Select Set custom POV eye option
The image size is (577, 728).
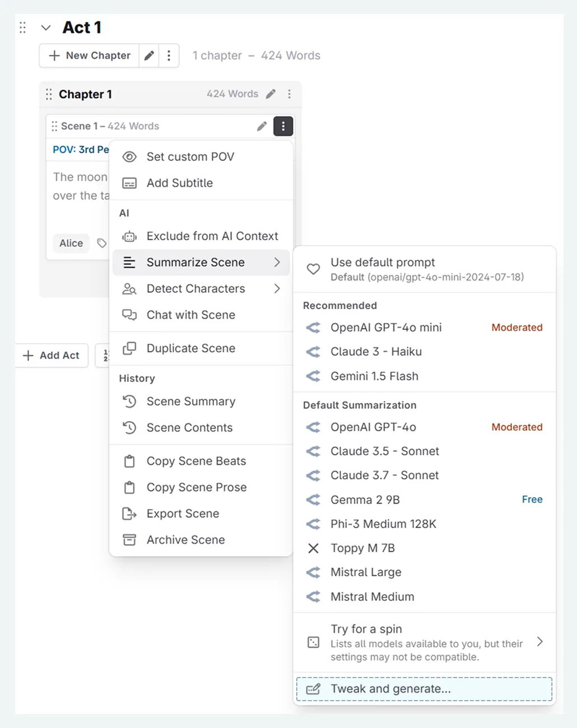click(x=190, y=157)
